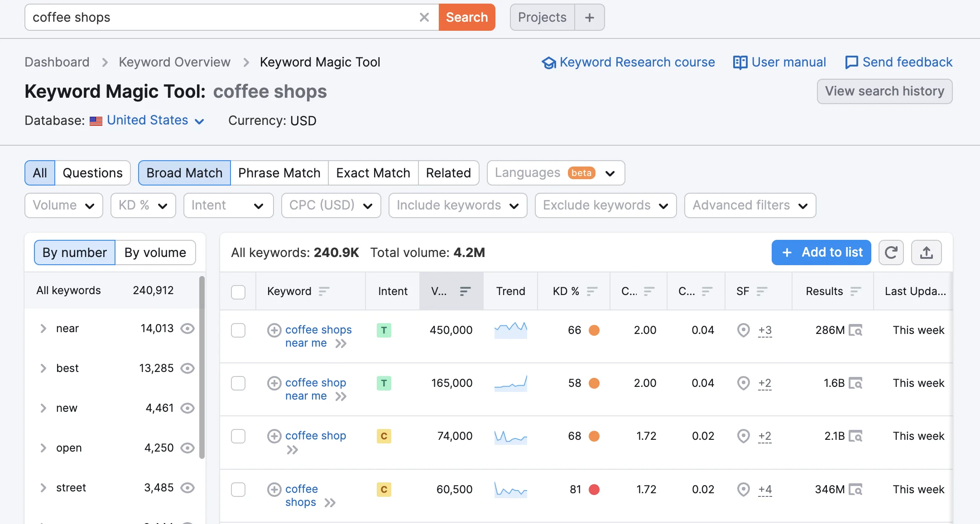
Task: Open the Intent filter dropdown
Action: 228,205
